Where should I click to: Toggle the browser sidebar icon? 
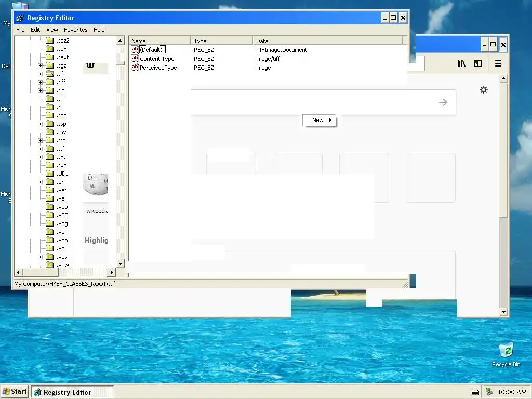pos(478,63)
